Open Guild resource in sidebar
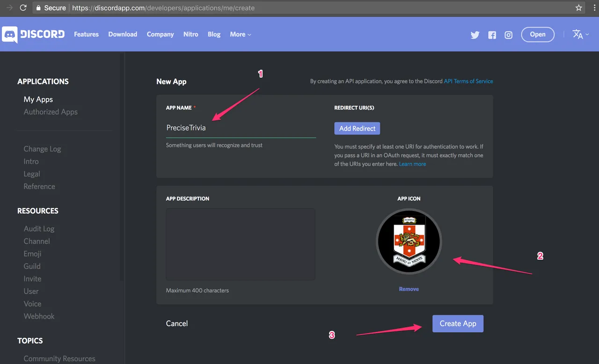 [x=32, y=266]
